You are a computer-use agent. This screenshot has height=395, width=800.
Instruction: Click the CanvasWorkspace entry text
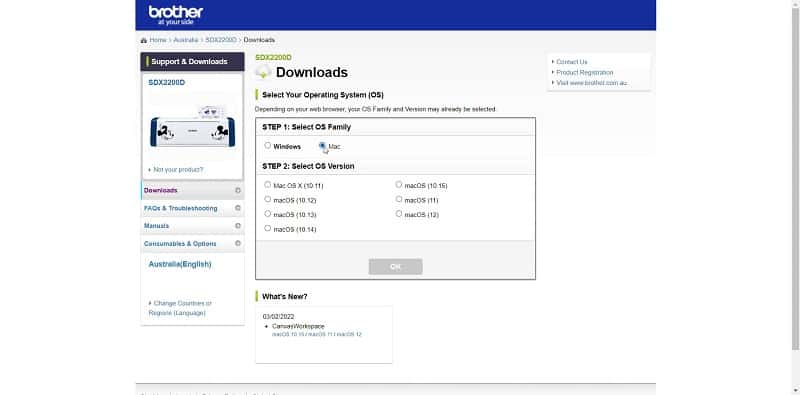[298, 326]
